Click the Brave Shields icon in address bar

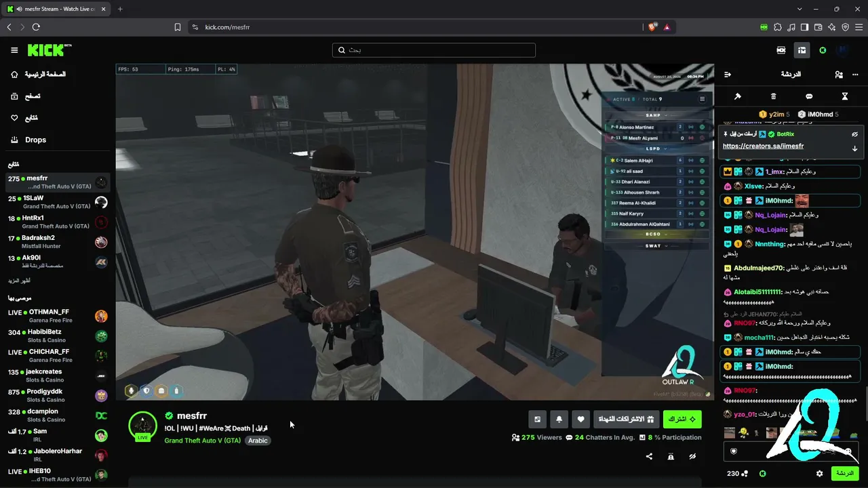click(x=652, y=27)
